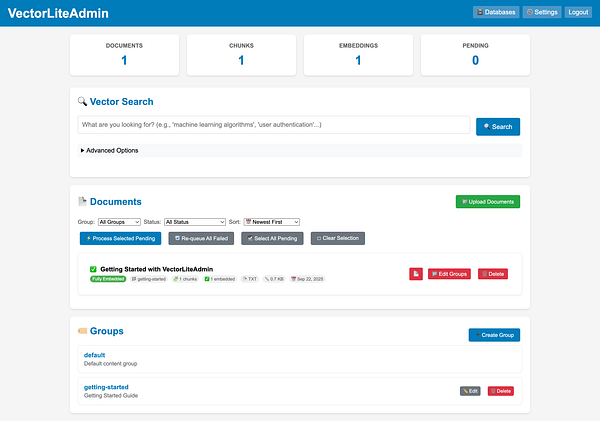The width and height of the screenshot is (600, 421).
Task: Open the Sort order dropdown
Action: [272, 222]
